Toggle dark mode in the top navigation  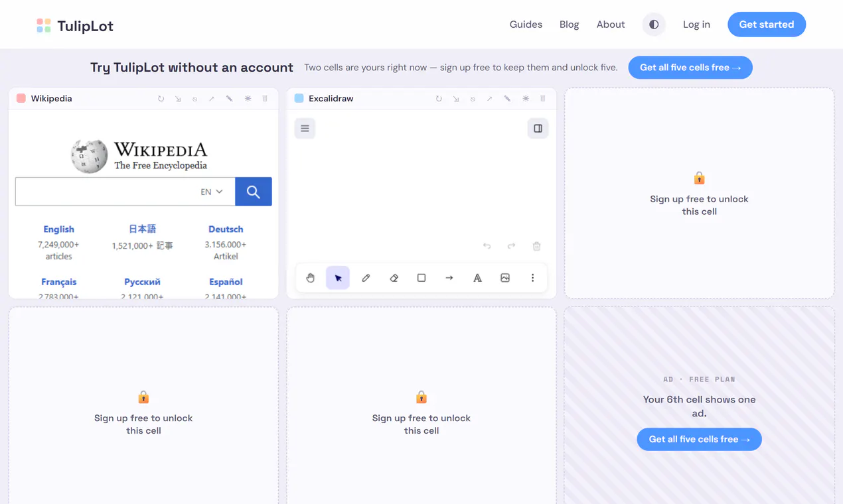click(x=654, y=25)
